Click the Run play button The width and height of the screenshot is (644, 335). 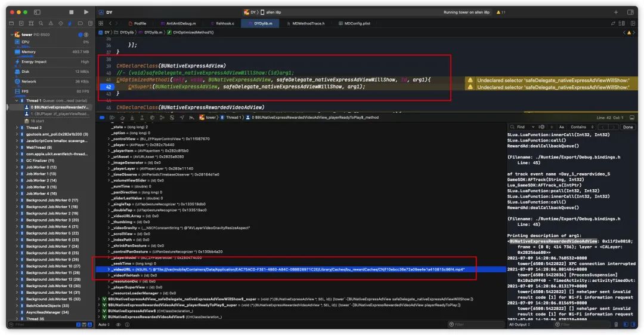tap(86, 13)
